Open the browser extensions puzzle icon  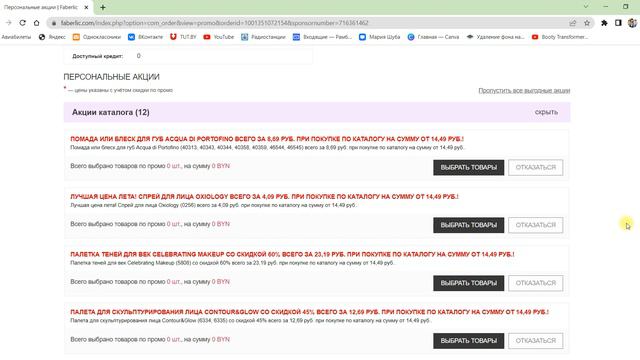[604, 23]
